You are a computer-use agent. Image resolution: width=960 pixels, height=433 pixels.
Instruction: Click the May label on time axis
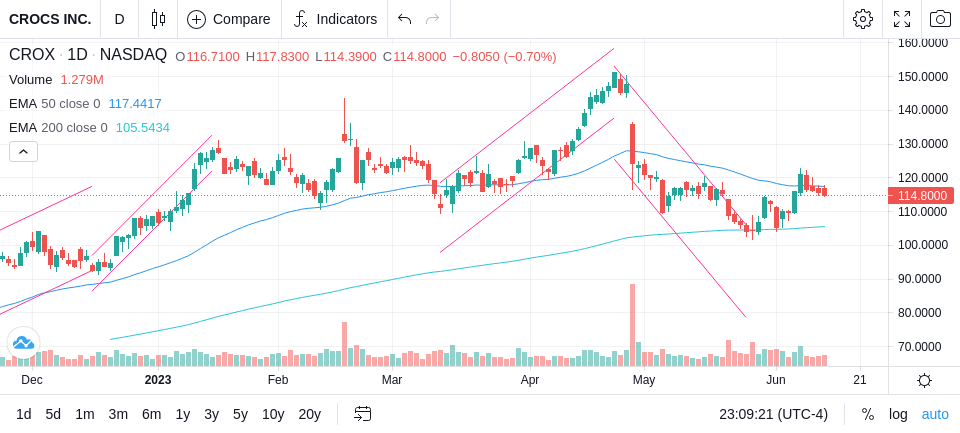644,380
